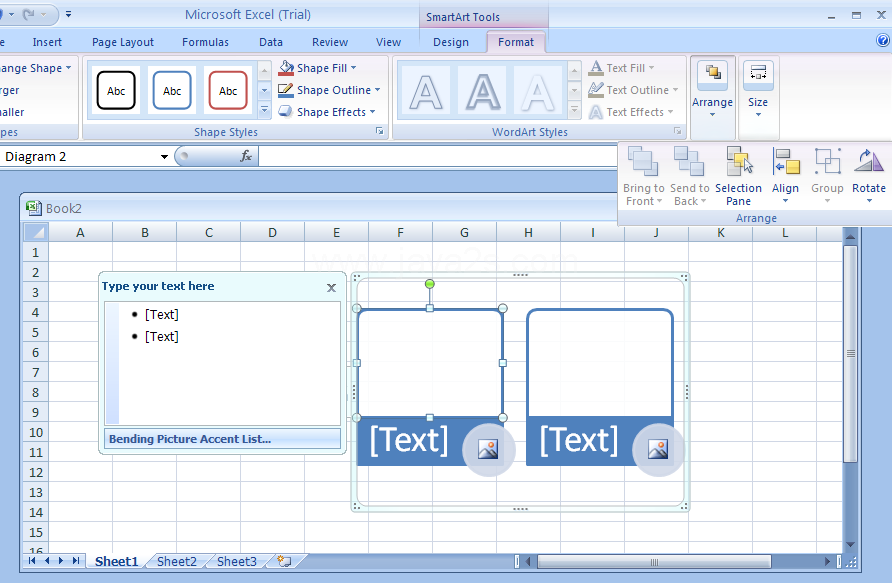The height and width of the screenshot is (583, 892).
Task: Select column A header
Action: click(80, 232)
